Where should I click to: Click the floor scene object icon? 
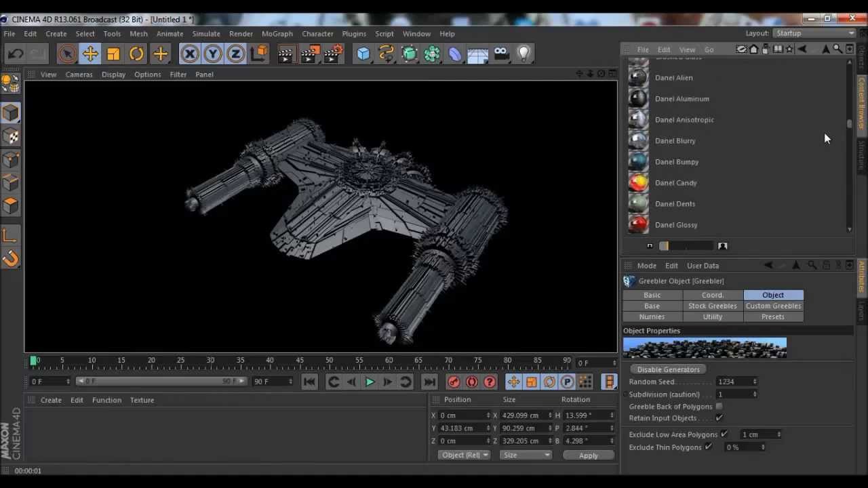click(x=478, y=54)
